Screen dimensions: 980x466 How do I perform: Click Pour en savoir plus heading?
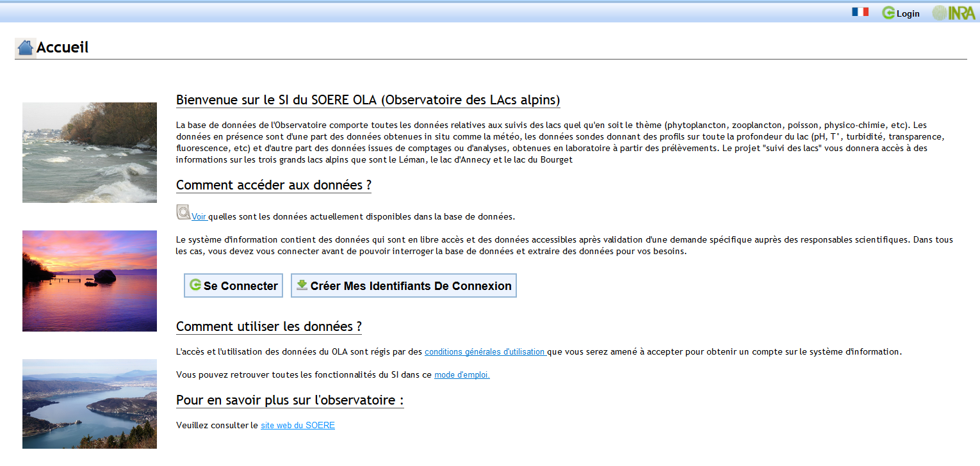tap(290, 401)
